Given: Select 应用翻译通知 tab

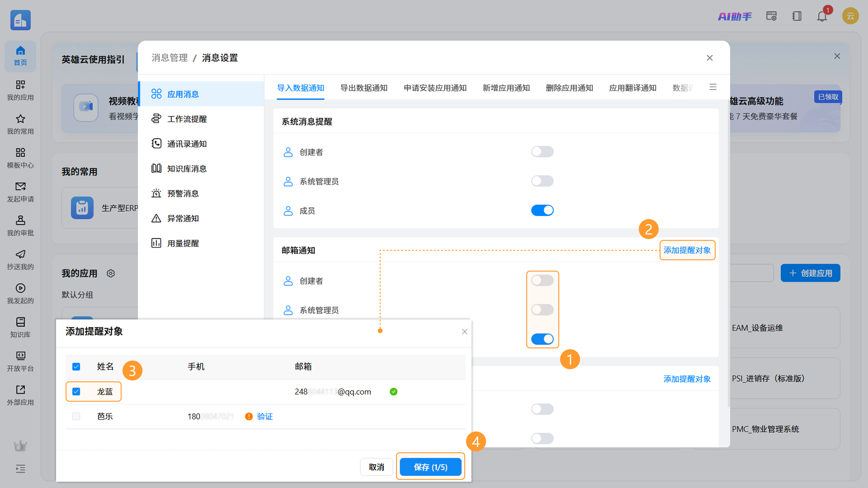Looking at the screenshot, I should click(x=632, y=88).
